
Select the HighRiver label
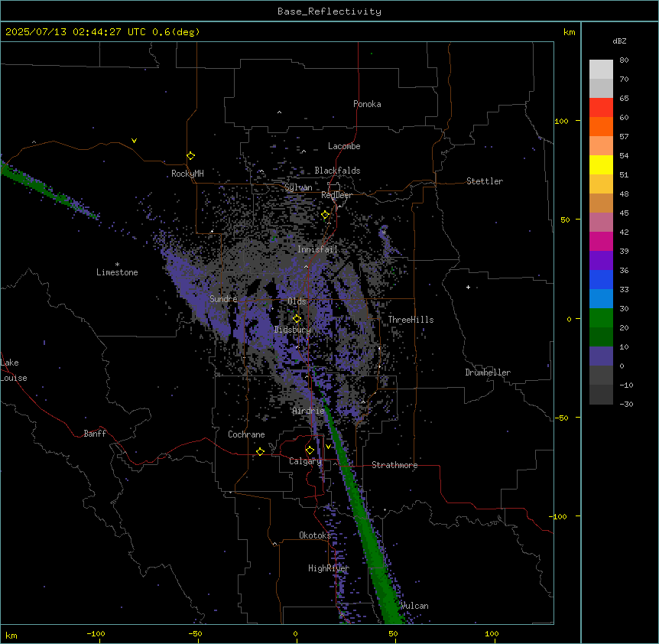tap(329, 568)
